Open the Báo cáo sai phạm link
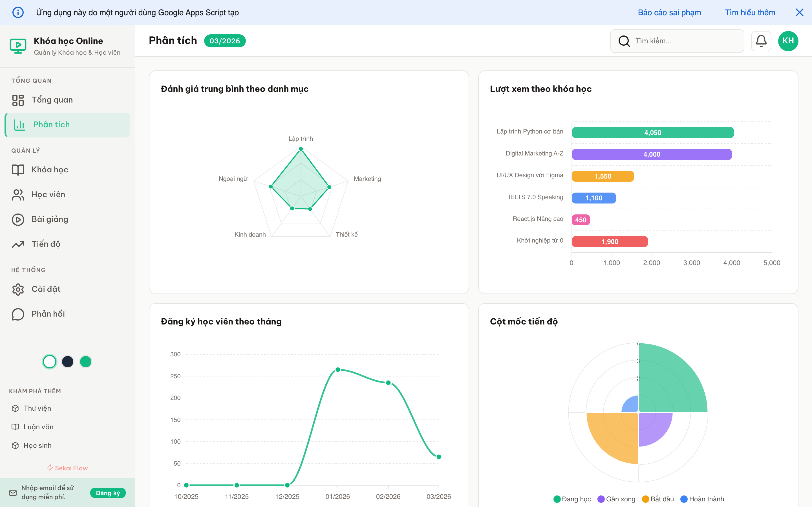This screenshot has width=812, height=507. (x=669, y=12)
